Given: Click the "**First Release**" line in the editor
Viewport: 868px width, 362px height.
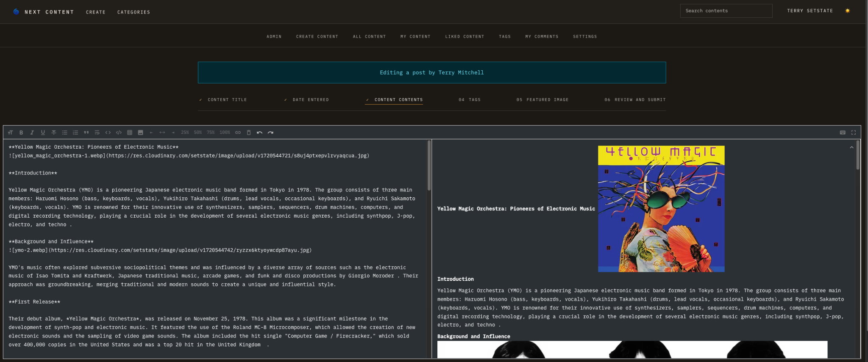Looking at the screenshot, I should tap(34, 302).
